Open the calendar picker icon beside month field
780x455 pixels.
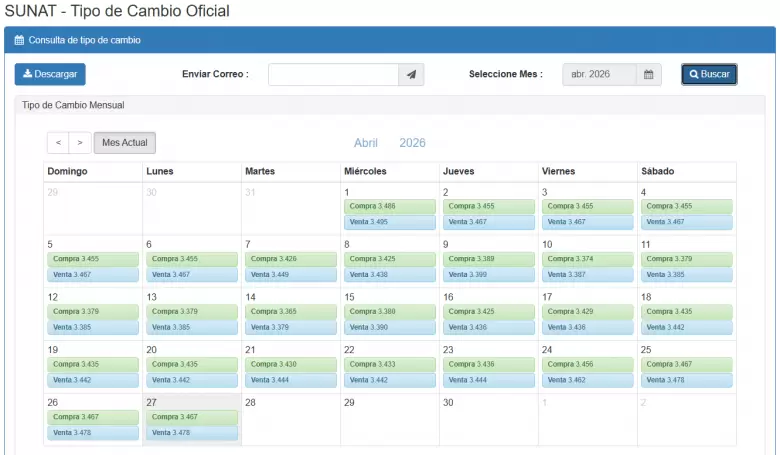point(649,75)
